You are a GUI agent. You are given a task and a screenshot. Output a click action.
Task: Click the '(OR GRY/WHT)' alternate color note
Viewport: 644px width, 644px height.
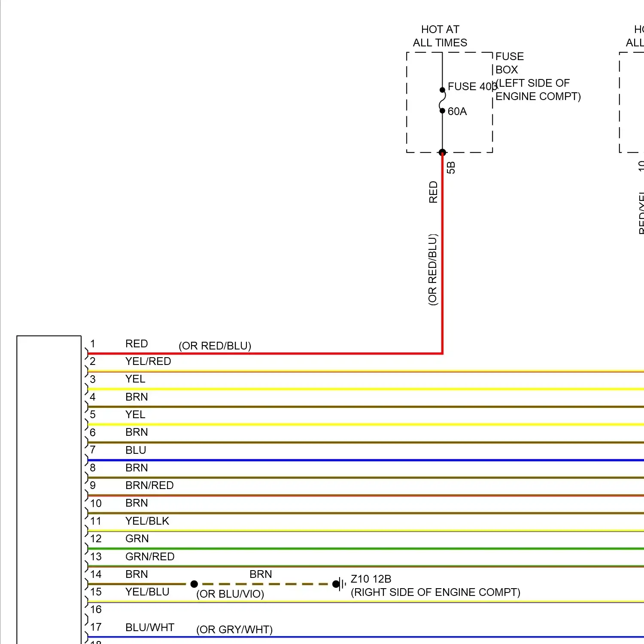(x=234, y=630)
